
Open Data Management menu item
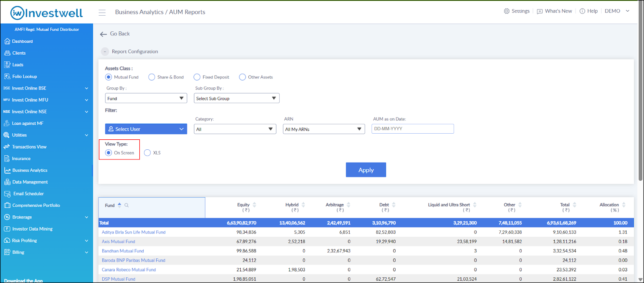[30, 182]
